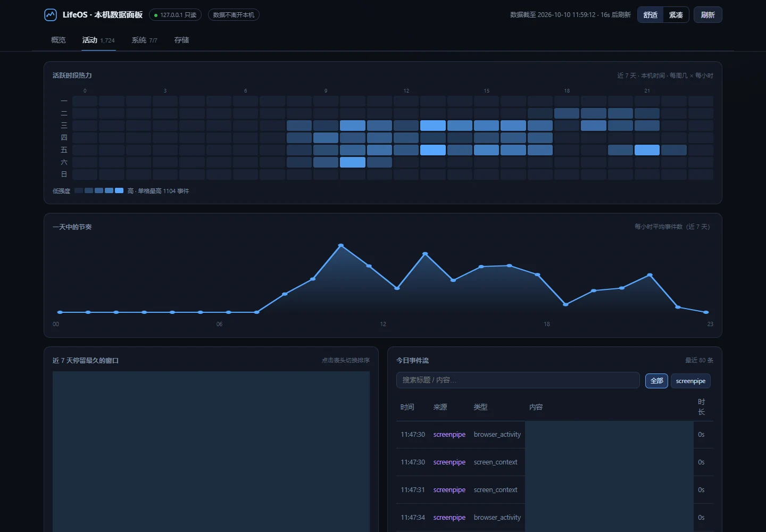766x532 pixels.
Task: Filter event stream by 全部
Action: click(656, 381)
